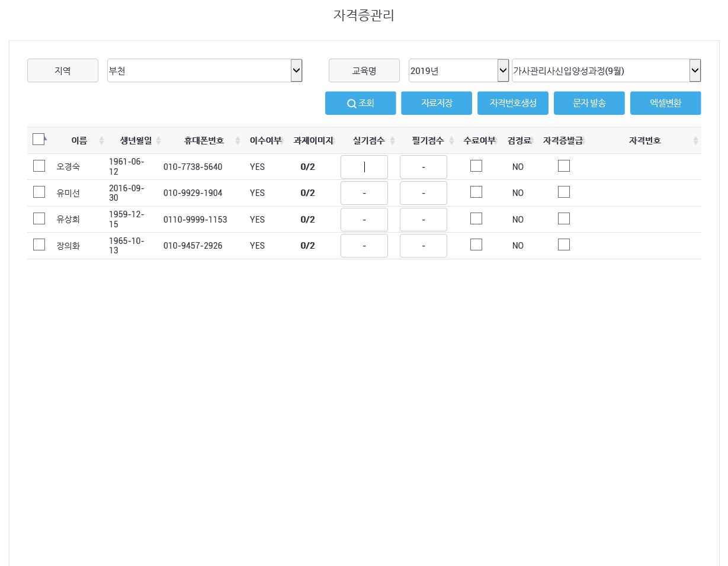
Task: Sort table by 생년월일 column sort icon
Action: 159,141
